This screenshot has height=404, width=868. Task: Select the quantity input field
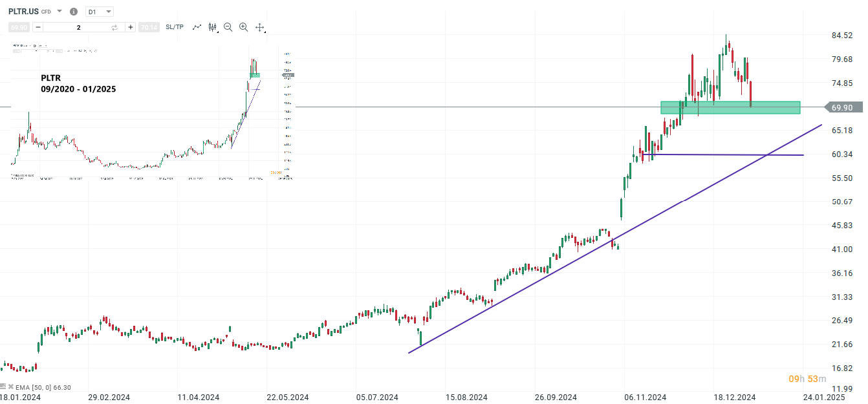point(78,27)
